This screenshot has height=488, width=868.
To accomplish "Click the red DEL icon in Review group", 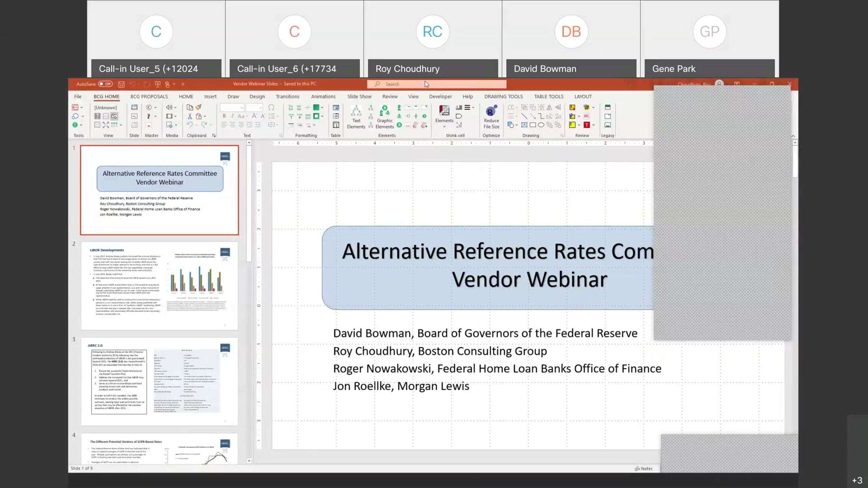I will (x=587, y=116).
